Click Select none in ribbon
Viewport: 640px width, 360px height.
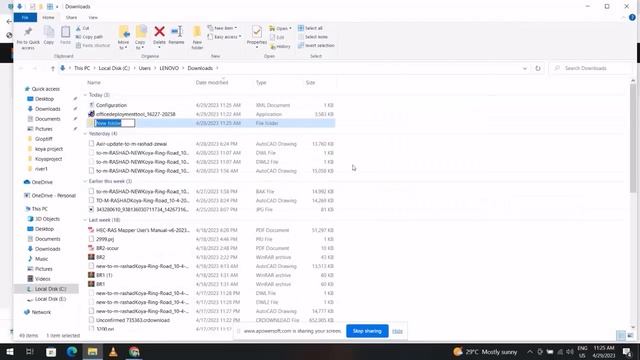point(313,37)
